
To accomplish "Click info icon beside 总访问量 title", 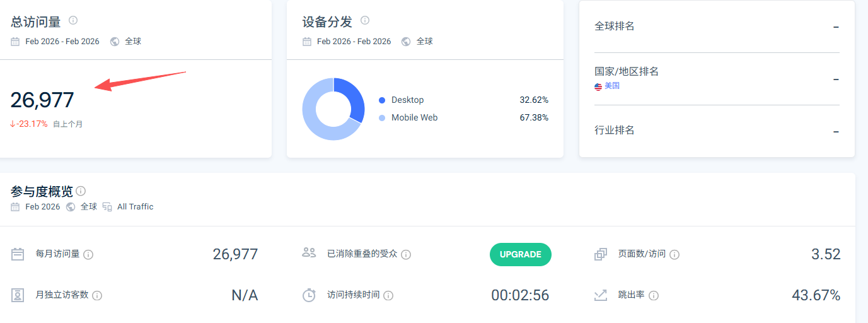I will tap(73, 21).
